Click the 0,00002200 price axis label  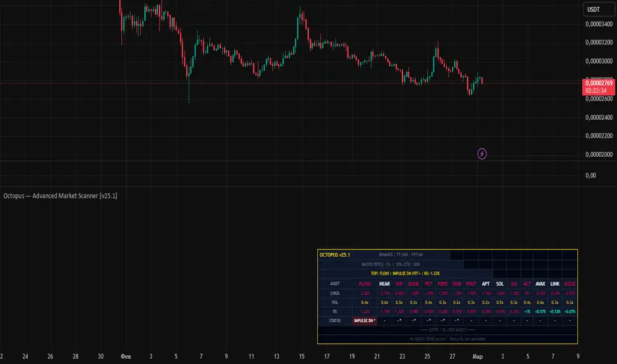[x=598, y=136]
